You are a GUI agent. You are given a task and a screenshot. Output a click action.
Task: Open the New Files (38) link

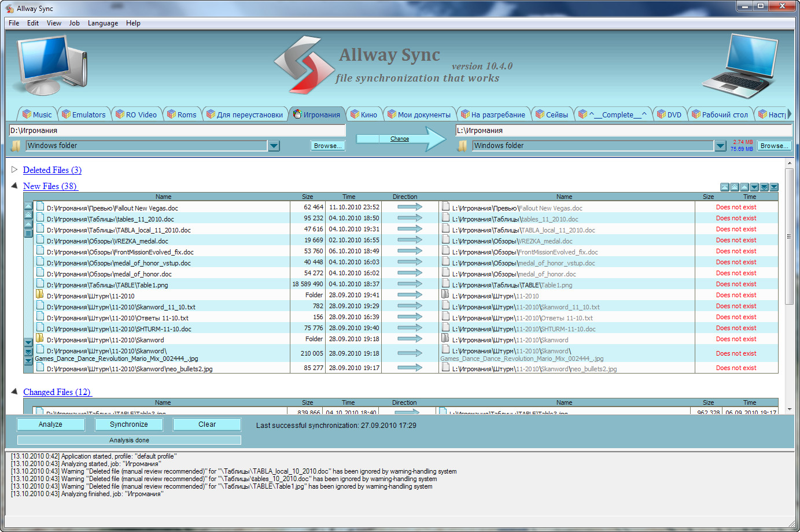tap(50, 186)
